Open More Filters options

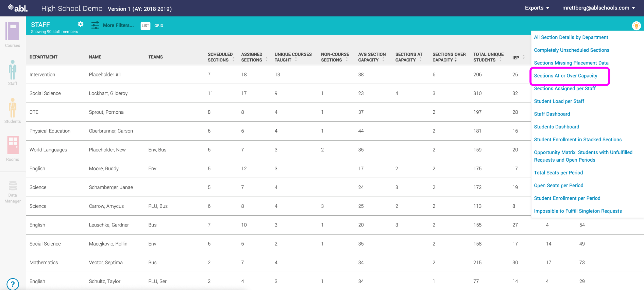(113, 25)
